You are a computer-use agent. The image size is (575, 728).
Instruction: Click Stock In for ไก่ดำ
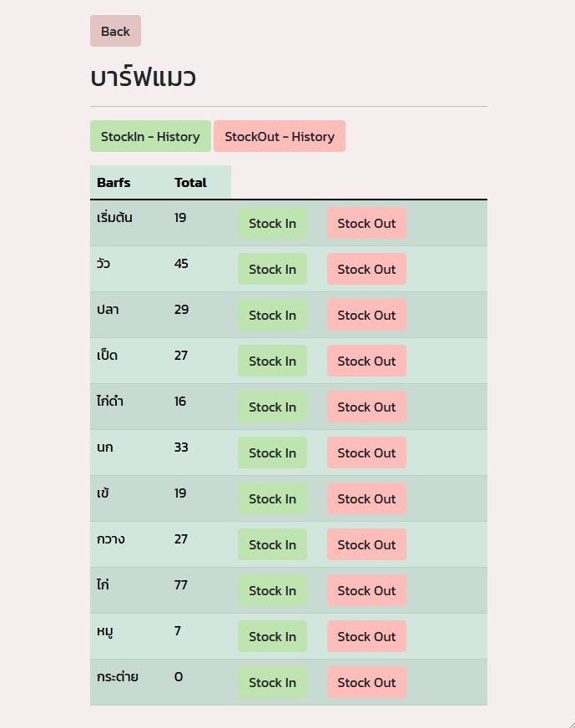(272, 407)
